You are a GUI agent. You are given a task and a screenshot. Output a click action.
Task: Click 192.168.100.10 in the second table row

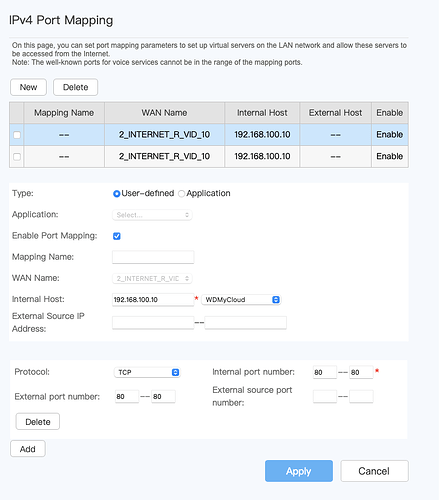point(262,156)
